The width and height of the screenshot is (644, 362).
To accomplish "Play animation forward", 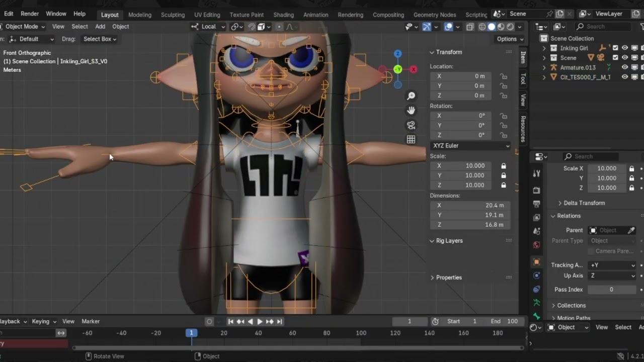I will click(260, 322).
